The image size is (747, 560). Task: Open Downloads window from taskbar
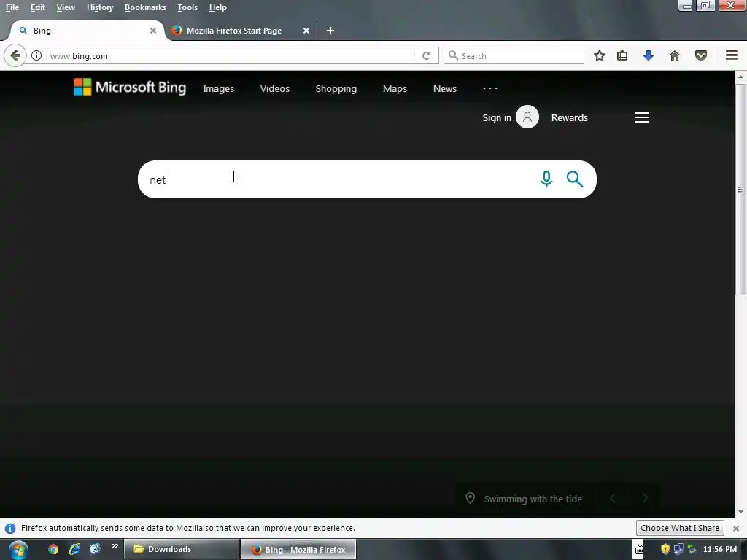pos(182,550)
